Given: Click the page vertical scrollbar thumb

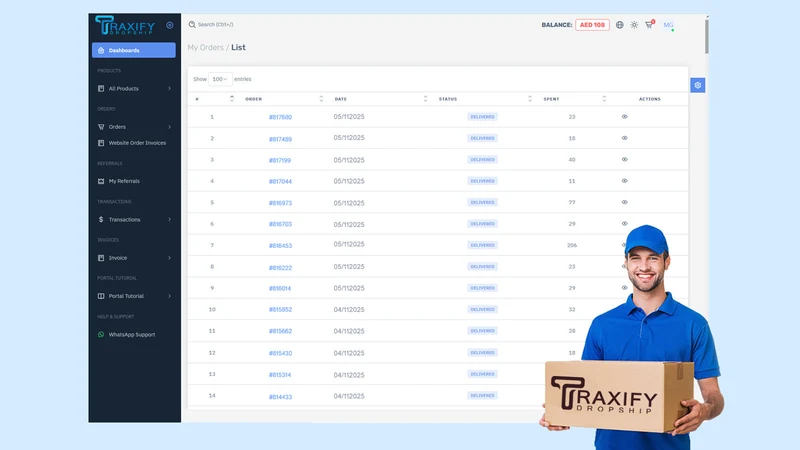Looking at the screenshot, I should click(x=707, y=36).
